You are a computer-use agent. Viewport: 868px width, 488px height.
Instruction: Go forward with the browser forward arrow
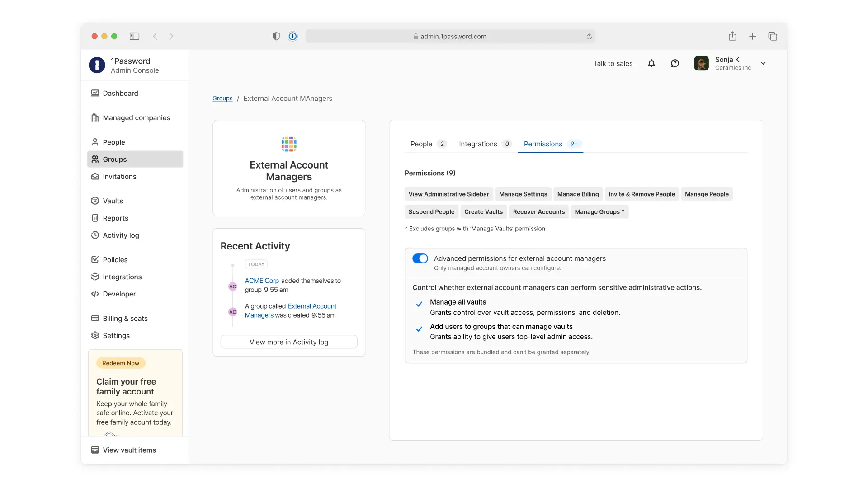point(171,36)
